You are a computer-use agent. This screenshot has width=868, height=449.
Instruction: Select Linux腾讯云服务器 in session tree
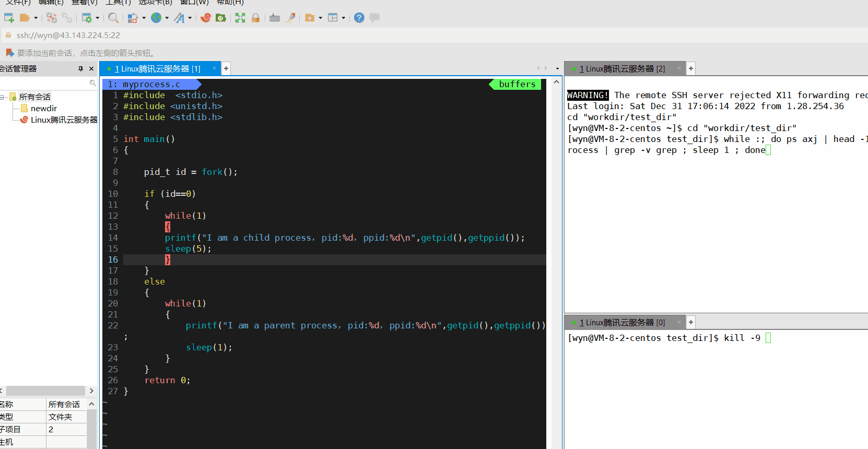click(64, 120)
